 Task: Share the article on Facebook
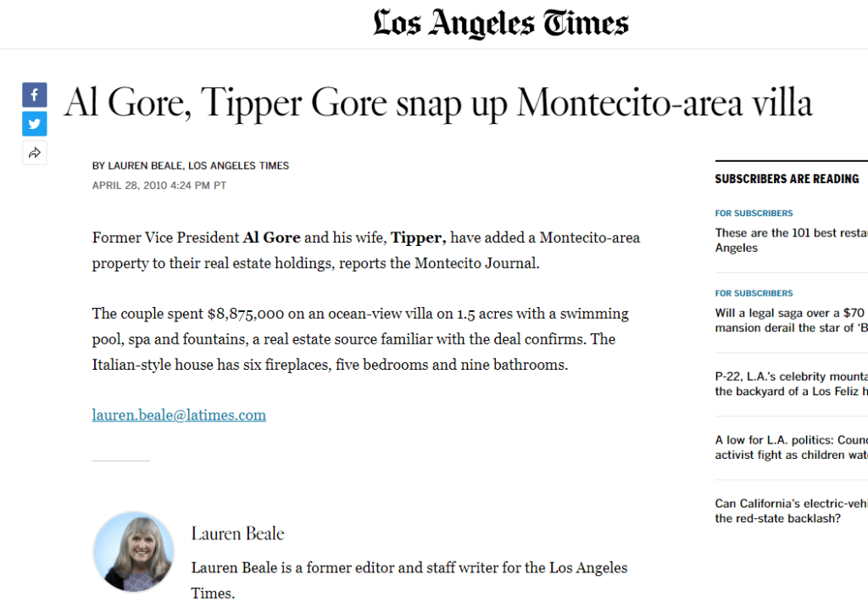tap(35, 95)
